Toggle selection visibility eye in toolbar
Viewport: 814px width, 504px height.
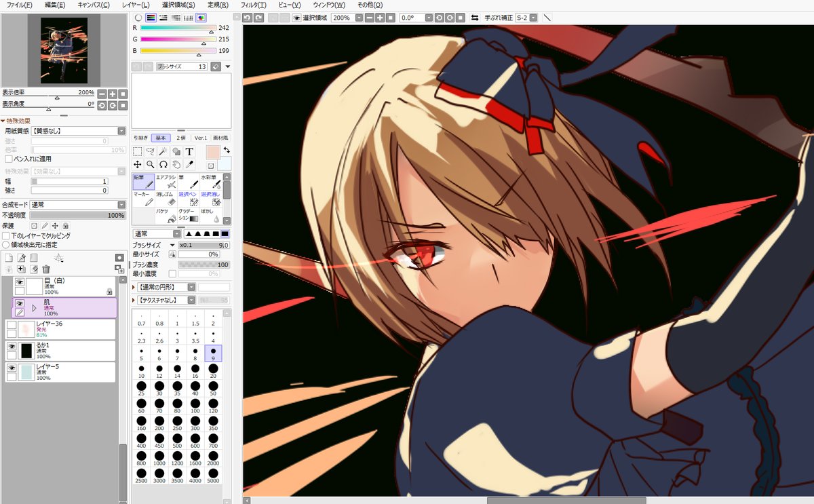click(296, 17)
